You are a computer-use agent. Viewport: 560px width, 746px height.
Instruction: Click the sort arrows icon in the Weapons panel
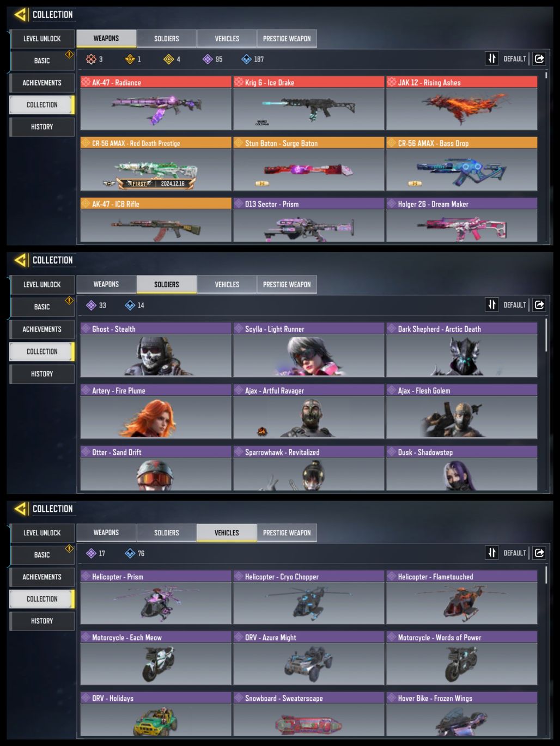[492, 59]
